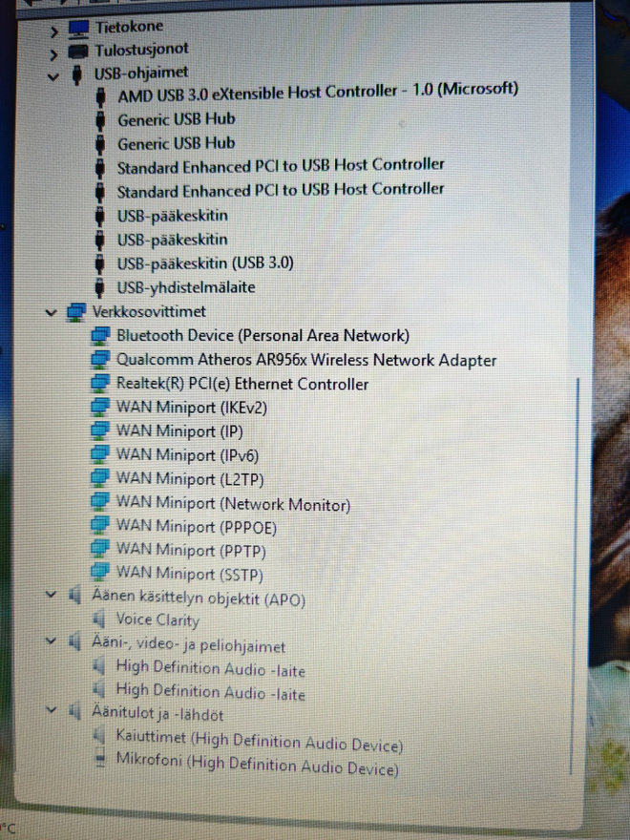
Task: Select the Tietokone label
Action: (129, 27)
